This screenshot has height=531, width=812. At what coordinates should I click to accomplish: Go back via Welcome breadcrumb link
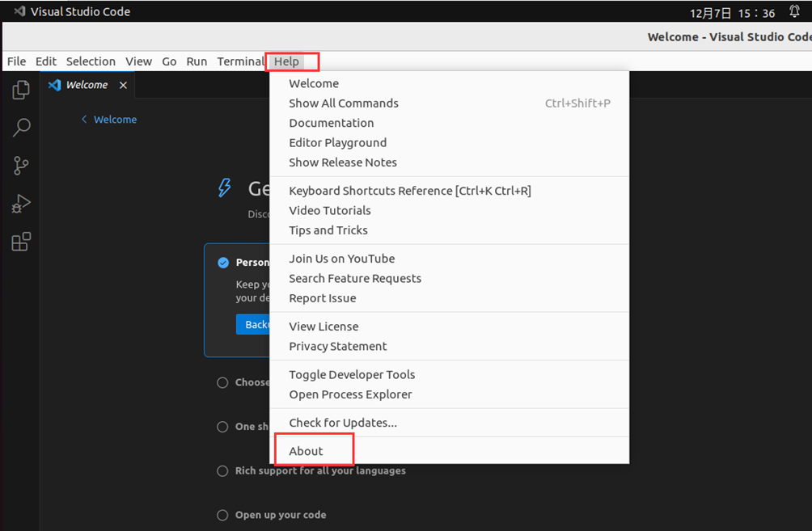tap(115, 120)
